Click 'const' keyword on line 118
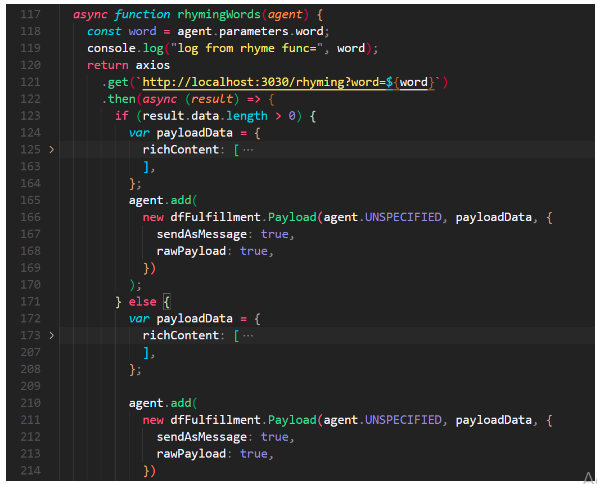Viewport: 597px width, 484px height. click(x=104, y=31)
